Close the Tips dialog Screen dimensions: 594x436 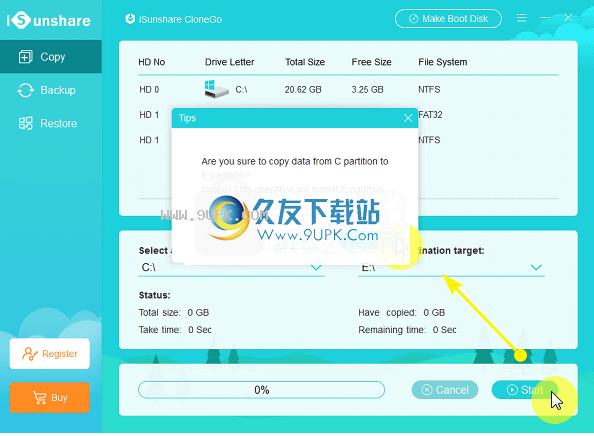pyautogui.click(x=408, y=118)
